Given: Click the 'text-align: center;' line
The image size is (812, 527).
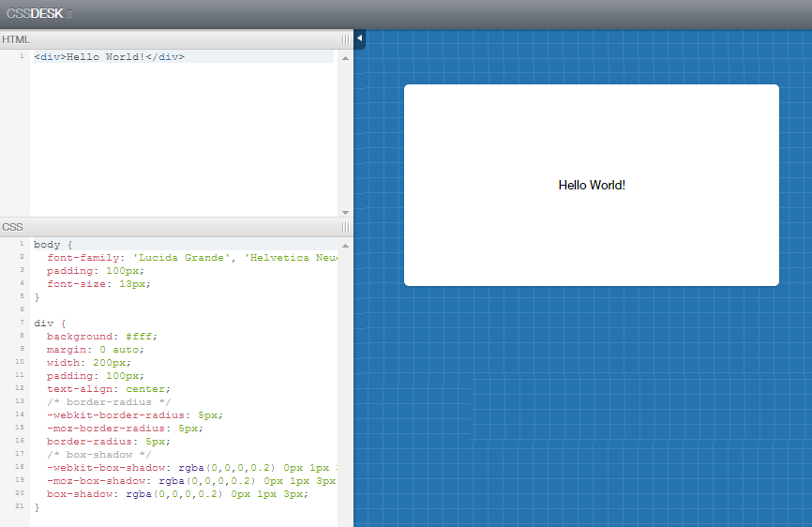Looking at the screenshot, I should coord(108,389).
